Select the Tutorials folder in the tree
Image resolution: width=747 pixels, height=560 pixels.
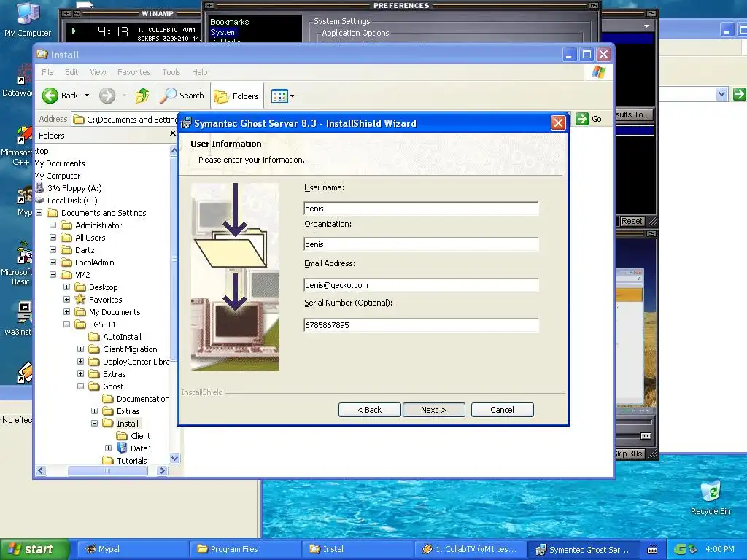click(131, 461)
